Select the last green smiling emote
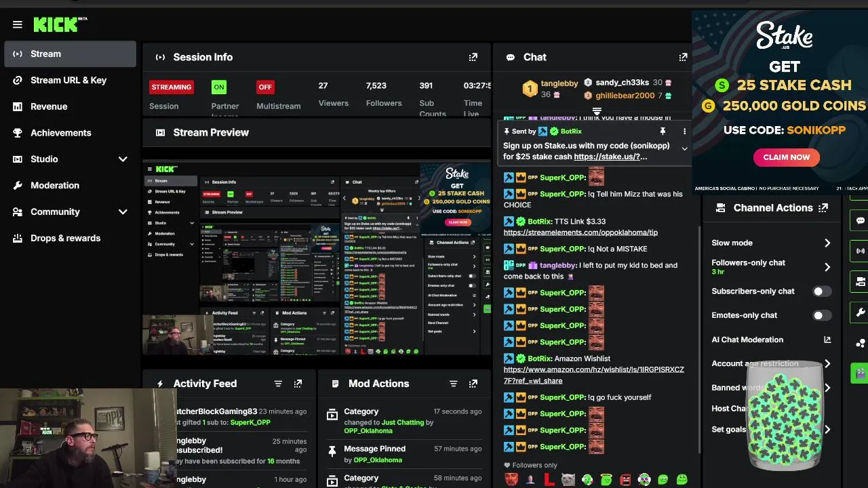This screenshot has width=868, height=488. (682, 480)
